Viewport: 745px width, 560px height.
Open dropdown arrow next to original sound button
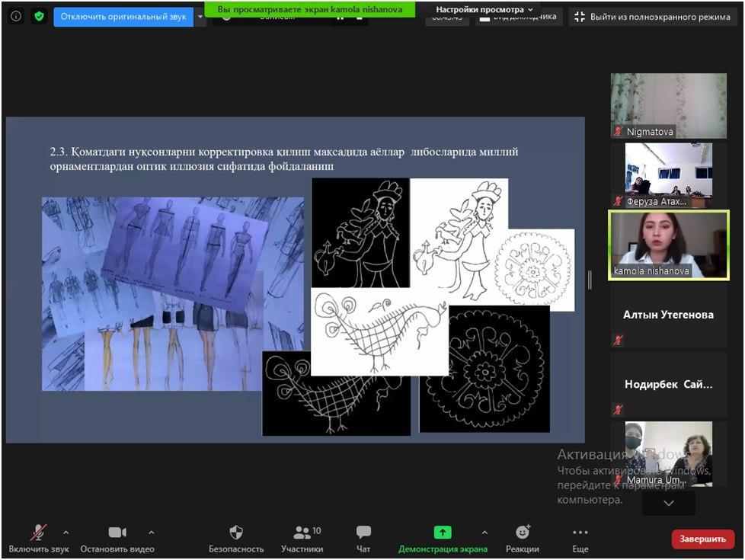click(200, 17)
